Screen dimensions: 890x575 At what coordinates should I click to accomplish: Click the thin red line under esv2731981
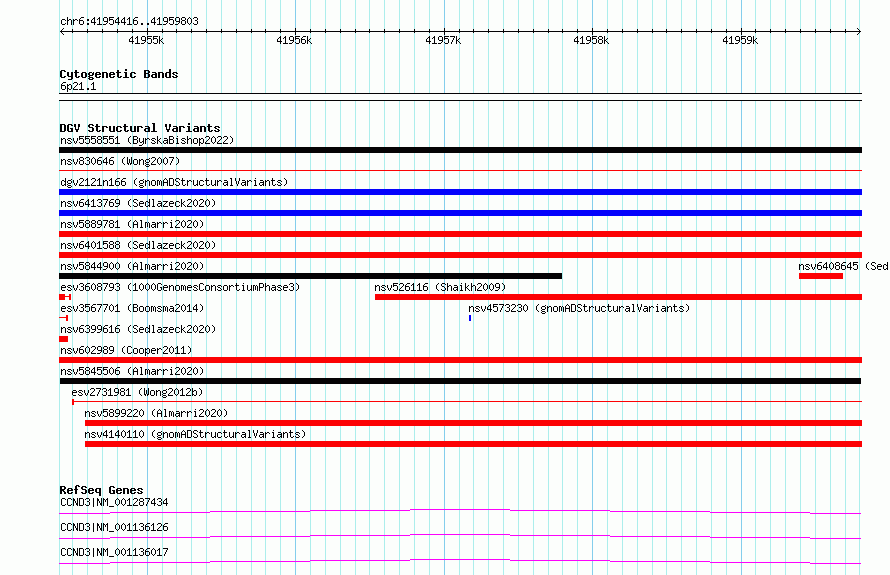pos(467,402)
